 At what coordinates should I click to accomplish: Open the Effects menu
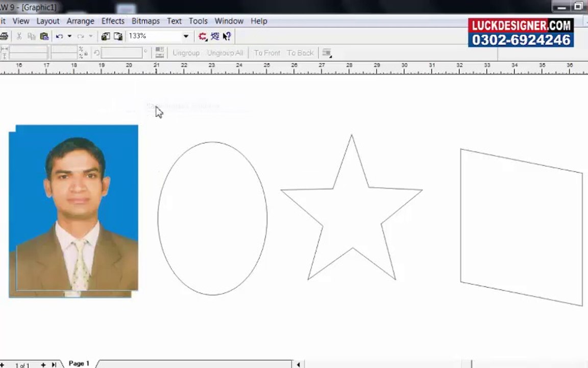coord(113,21)
